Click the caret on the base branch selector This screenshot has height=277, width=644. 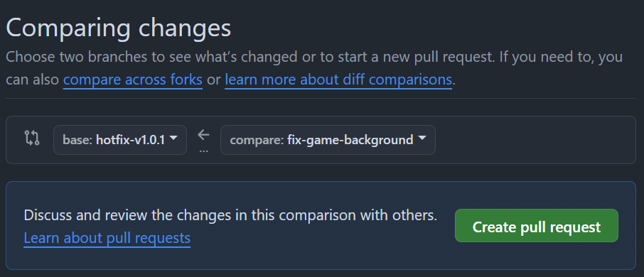tap(173, 138)
